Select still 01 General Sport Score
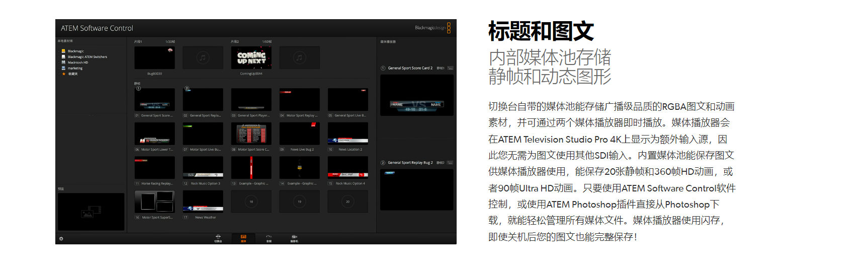 pos(154,100)
